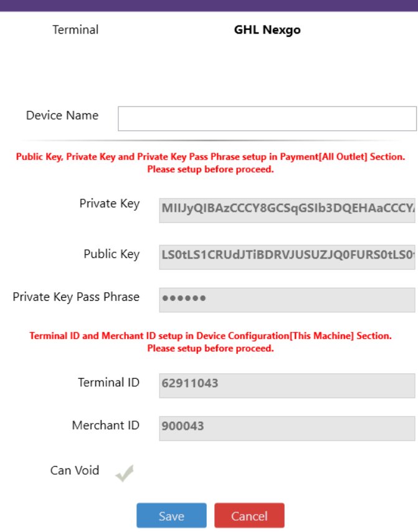Viewport: 418px width, 532px height.
Task: Click the Device Name text box
Action: point(267,118)
